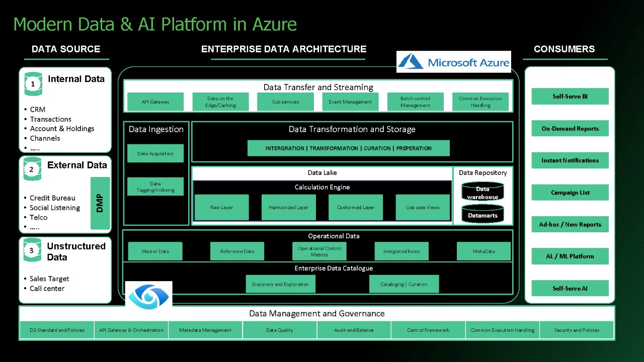Click the Data Lake header

(322, 173)
